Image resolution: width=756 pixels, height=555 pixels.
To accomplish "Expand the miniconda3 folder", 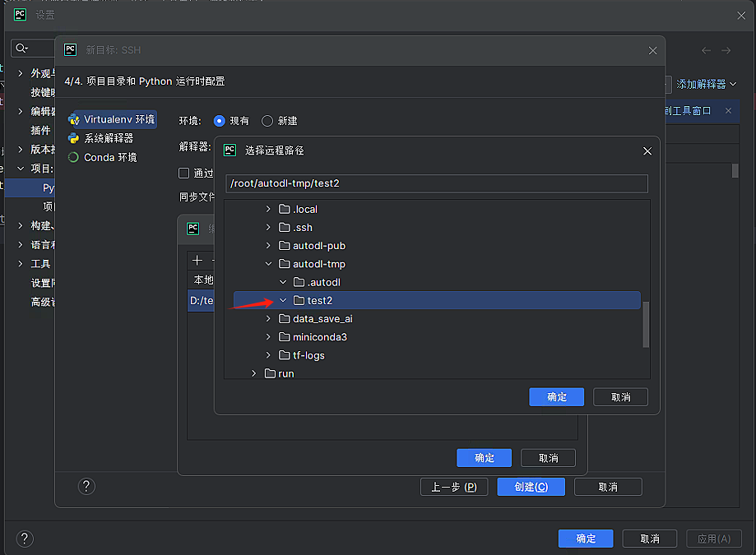I will pos(268,337).
